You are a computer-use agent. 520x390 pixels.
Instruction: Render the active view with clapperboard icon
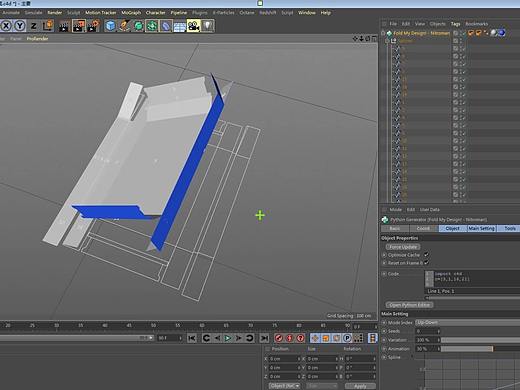pyautogui.click(x=64, y=26)
